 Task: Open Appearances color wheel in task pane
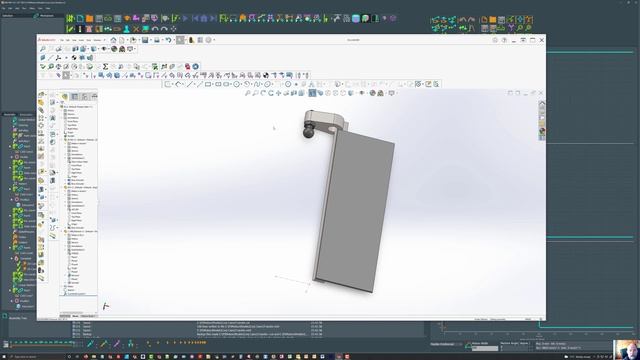(542, 131)
